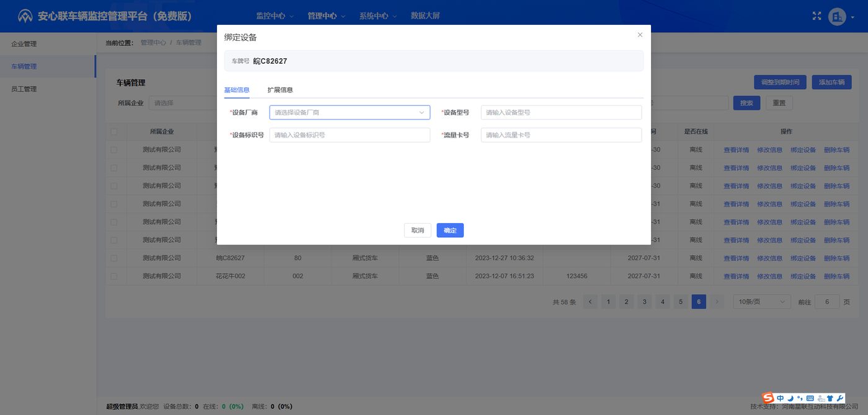Focus the 设备标识号 input field

(x=350, y=135)
